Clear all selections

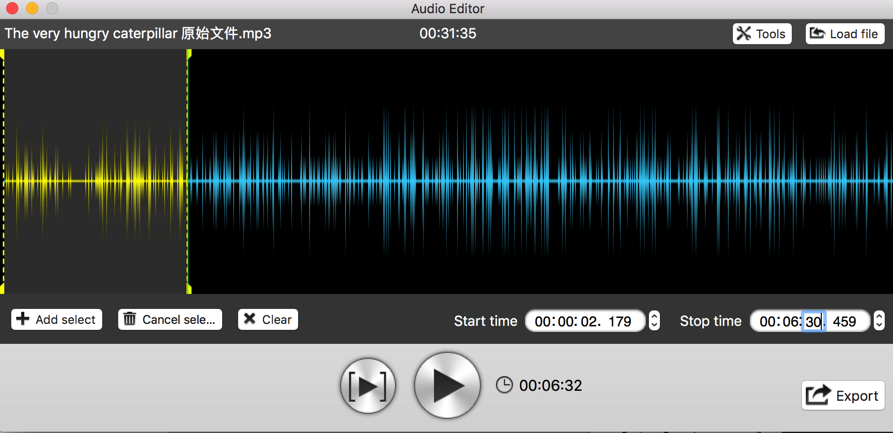tap(268, 320)
